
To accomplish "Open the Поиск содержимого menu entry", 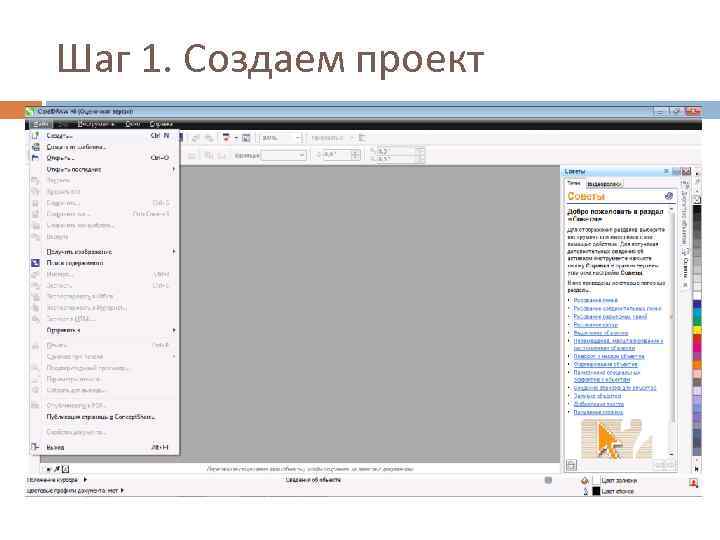I will 105,263.
